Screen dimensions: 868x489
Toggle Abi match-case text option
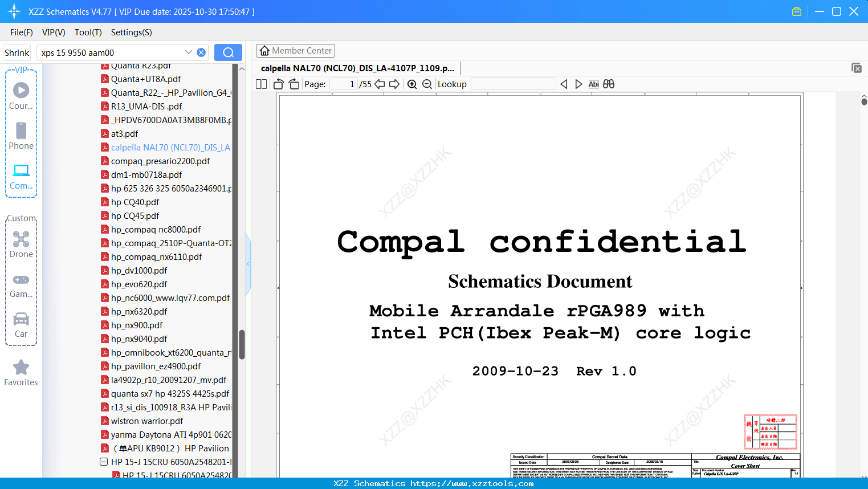tap(593, 84)
